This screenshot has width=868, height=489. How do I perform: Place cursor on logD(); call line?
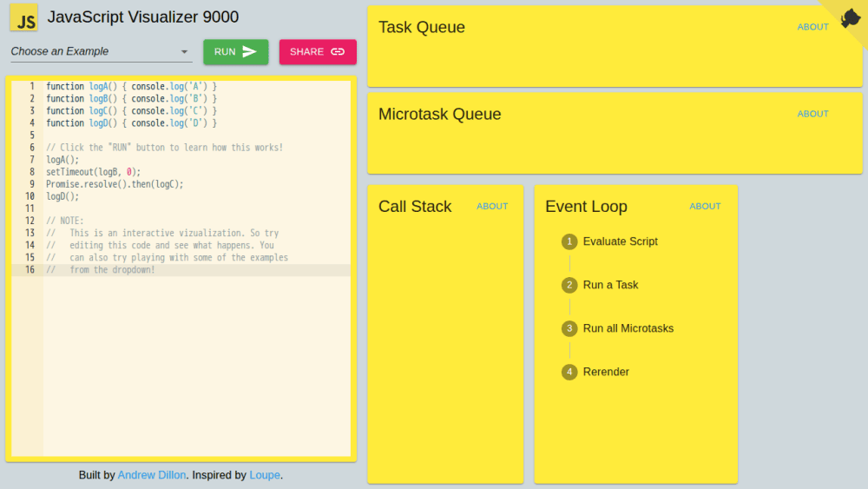62,196
